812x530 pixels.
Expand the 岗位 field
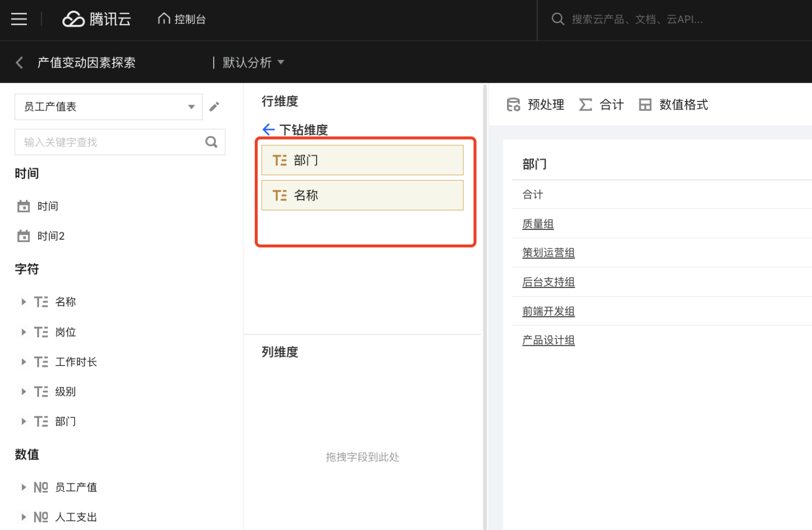[23, 332]
